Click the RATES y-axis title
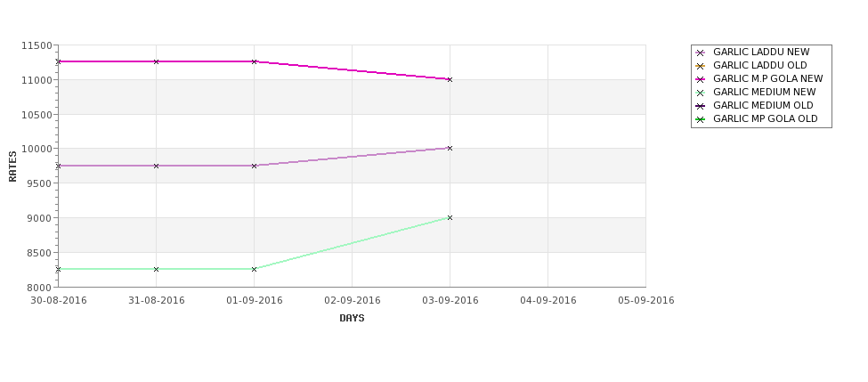 [12, 166]
